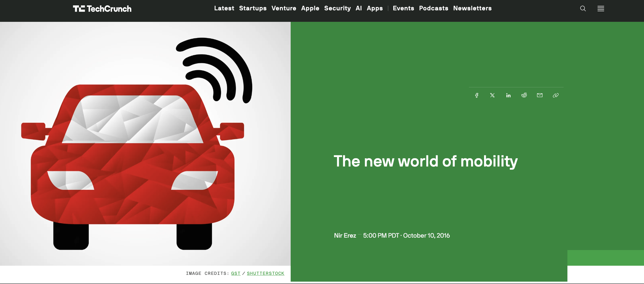Browse the Security news category
Viewport: 644px width, 284px height.
click(x=337, y=9)
